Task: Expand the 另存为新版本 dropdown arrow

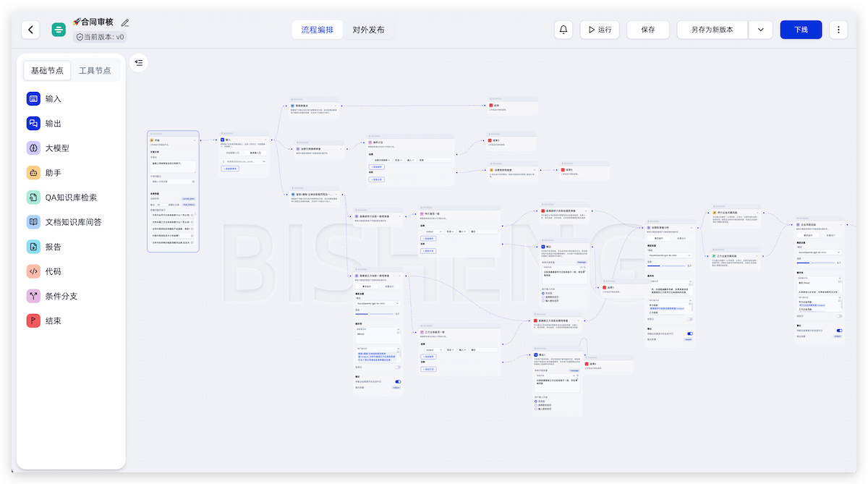Action: point(760,30)
